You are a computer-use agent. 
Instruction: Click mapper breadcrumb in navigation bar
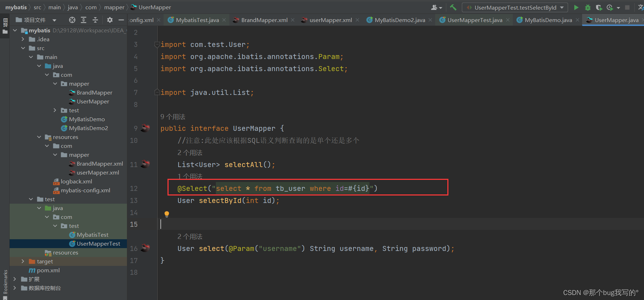[x=114, y=7]
